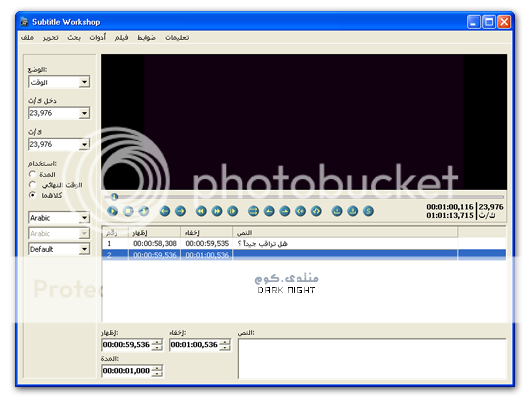Image resolution: width=530 pixels, height=399 pixels.
Task: Click the set show time button
Action: (x=269, y=211)
